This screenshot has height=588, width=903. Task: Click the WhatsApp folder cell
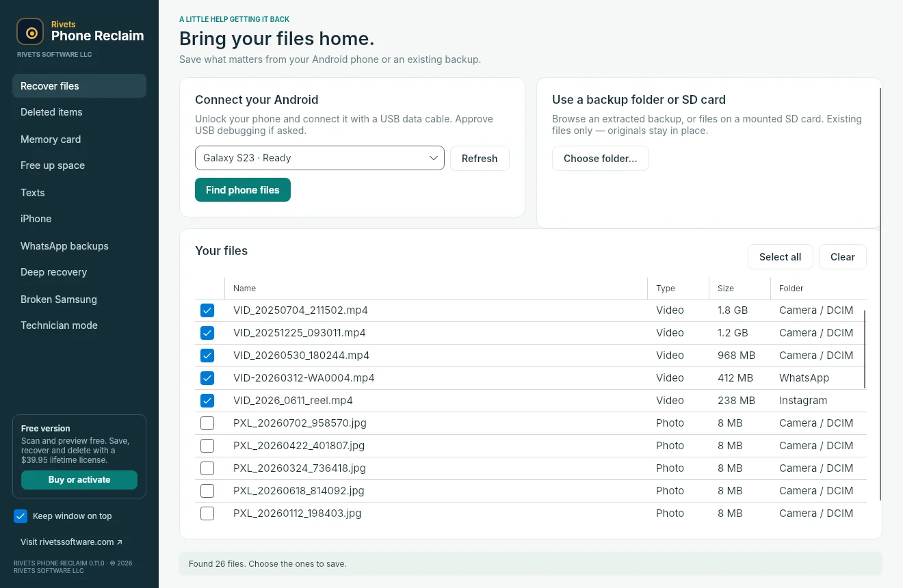point(804,378)
